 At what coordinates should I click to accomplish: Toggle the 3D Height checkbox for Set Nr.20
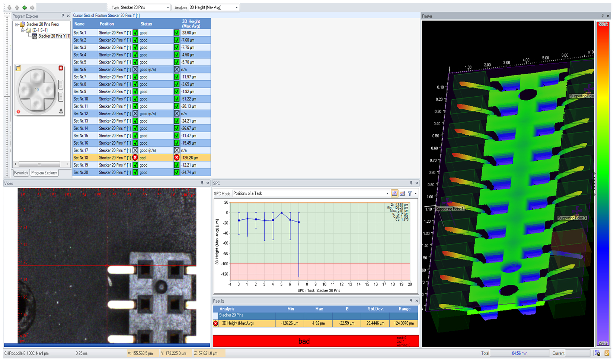177,173
